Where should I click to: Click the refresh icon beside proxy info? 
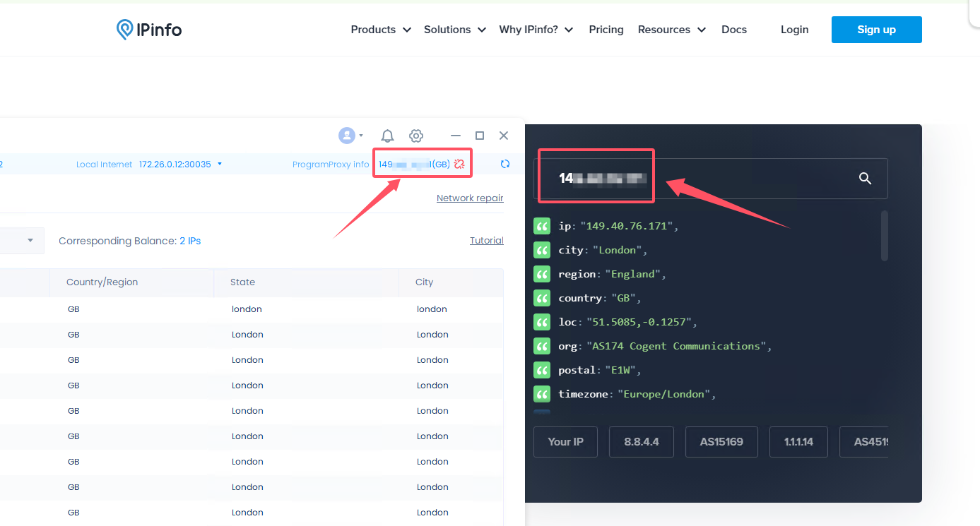click(505, 165)
